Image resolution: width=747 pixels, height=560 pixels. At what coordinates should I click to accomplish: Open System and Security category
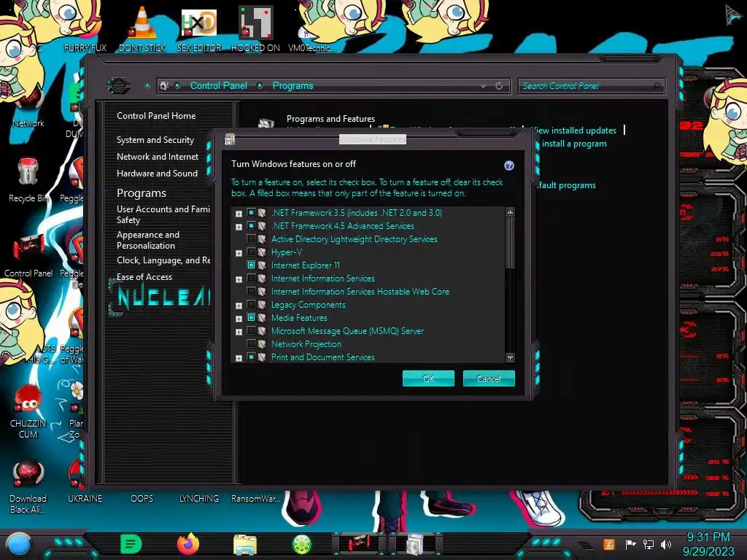coord(155,140)
